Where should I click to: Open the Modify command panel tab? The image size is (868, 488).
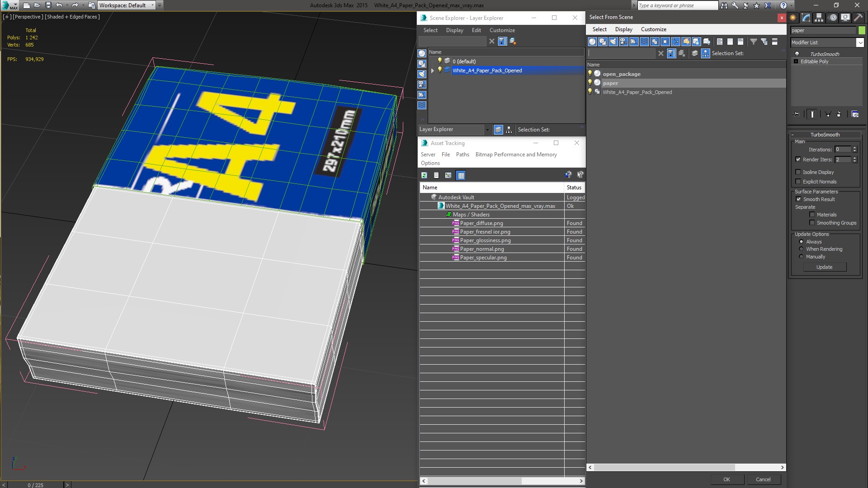pos(806,18)
